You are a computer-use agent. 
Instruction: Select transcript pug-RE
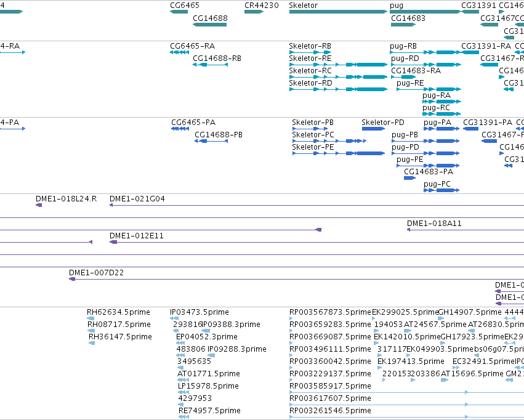tap(429, 89)
